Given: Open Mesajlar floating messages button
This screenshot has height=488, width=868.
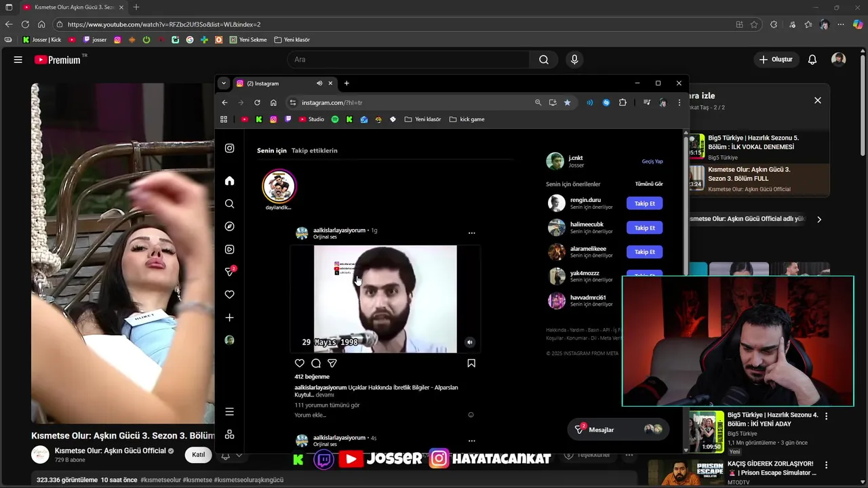Looking at the screenshot, I should (618, 429).
